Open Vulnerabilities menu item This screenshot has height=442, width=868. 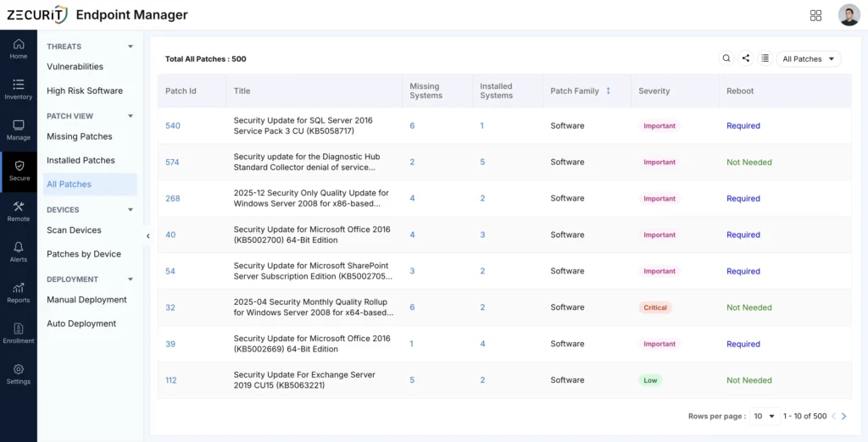point(75,66)
